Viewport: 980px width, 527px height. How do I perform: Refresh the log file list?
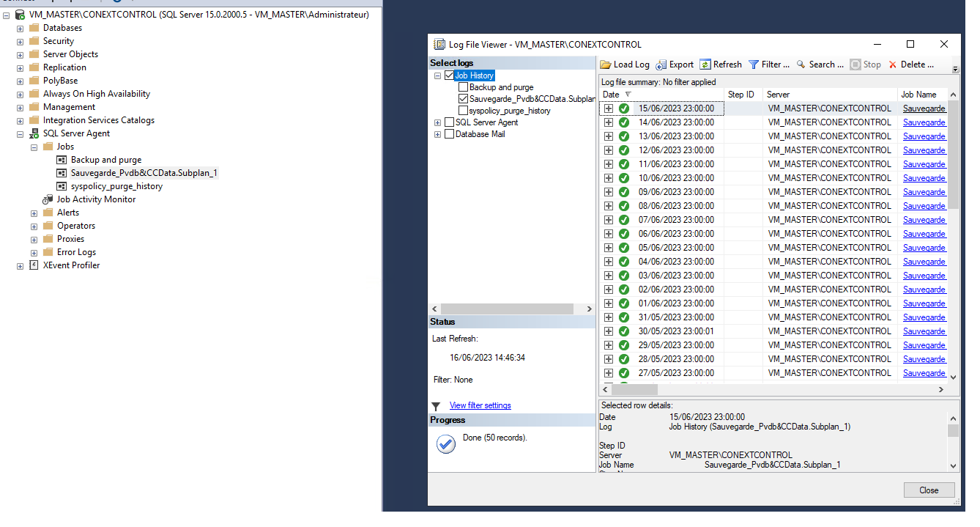tap(705, 65)
